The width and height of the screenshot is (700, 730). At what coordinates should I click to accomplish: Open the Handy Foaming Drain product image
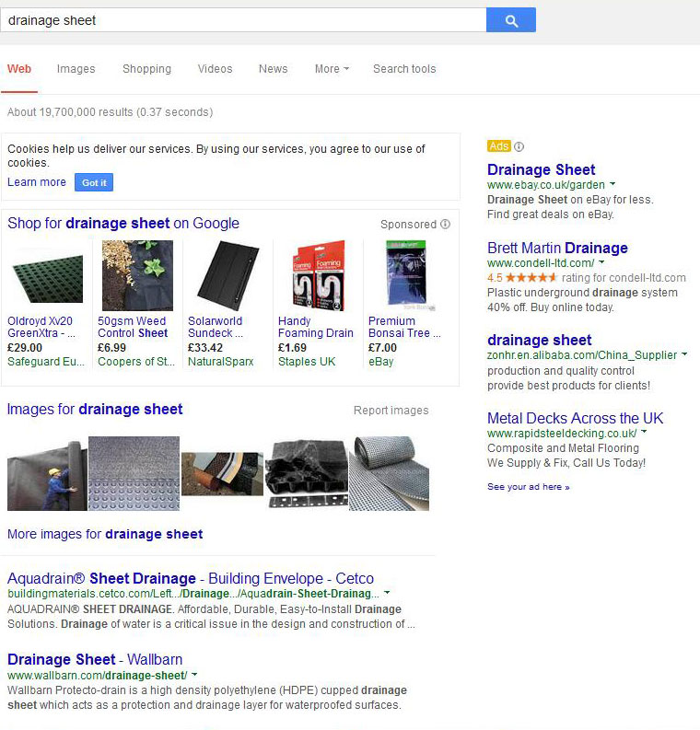[x=316, y=276]
